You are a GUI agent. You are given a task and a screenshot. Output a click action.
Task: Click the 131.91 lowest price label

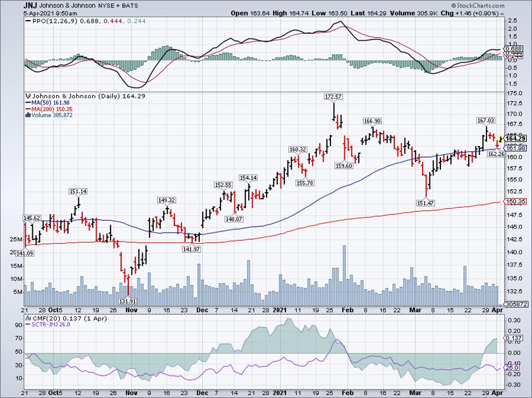(x=128, y=301)
